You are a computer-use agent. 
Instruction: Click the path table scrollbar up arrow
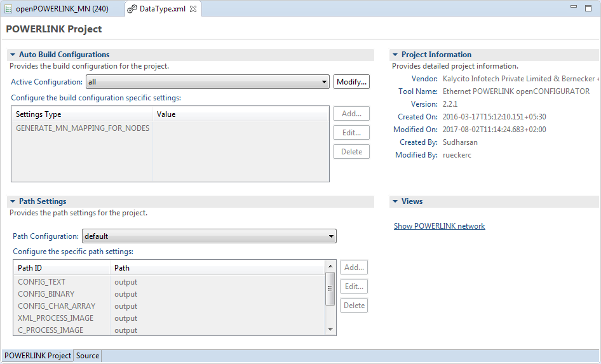(x=330, y=266)
